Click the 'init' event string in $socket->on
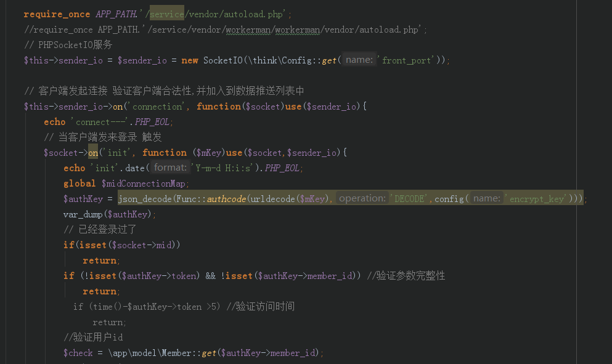The width and height of the screenshot is (612, 364). pyautogui.click(x=118, y=153)
